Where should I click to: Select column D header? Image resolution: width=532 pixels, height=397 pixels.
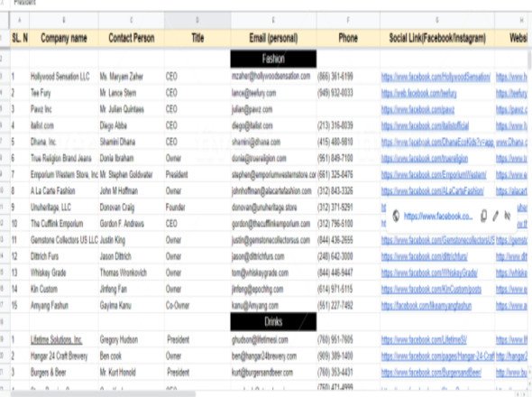tap(197, 21)
